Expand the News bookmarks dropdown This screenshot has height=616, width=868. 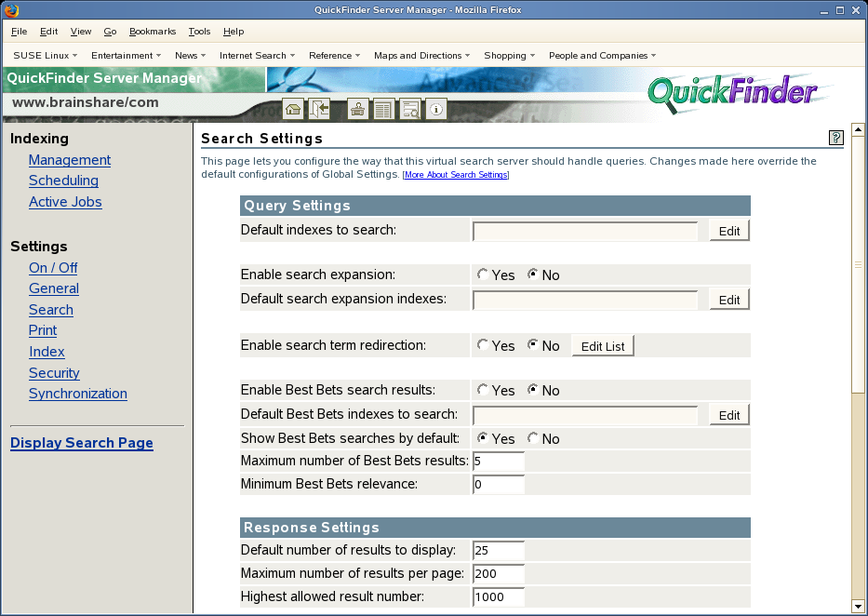tap(191, 55)
